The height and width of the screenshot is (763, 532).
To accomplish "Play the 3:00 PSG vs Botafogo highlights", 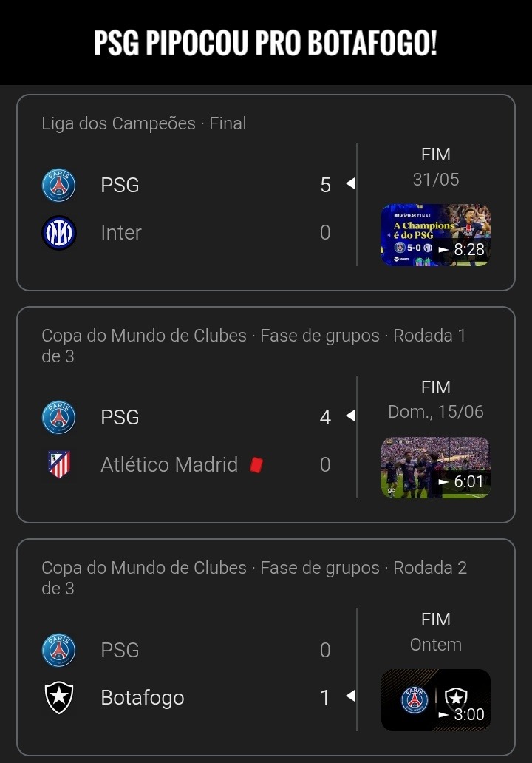I will [436, 699].
